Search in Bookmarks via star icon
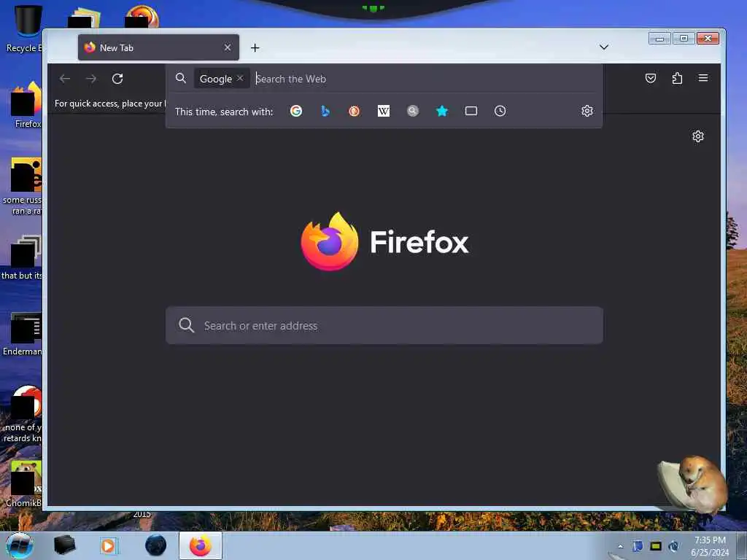The width and height of the screenshot is (747, 560). pyautogui.click(x=442, y=111)
